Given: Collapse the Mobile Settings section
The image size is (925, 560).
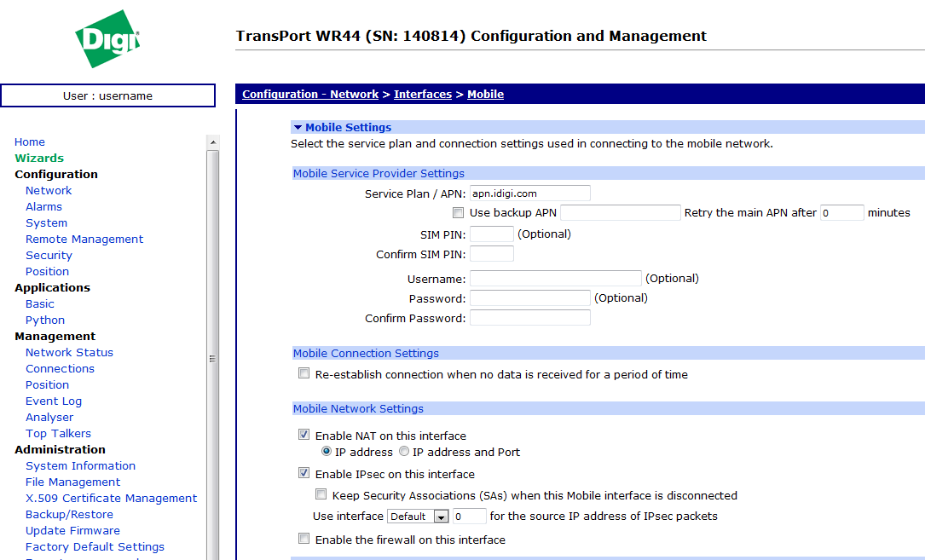Looking at the screenshot, I should 298,128.
